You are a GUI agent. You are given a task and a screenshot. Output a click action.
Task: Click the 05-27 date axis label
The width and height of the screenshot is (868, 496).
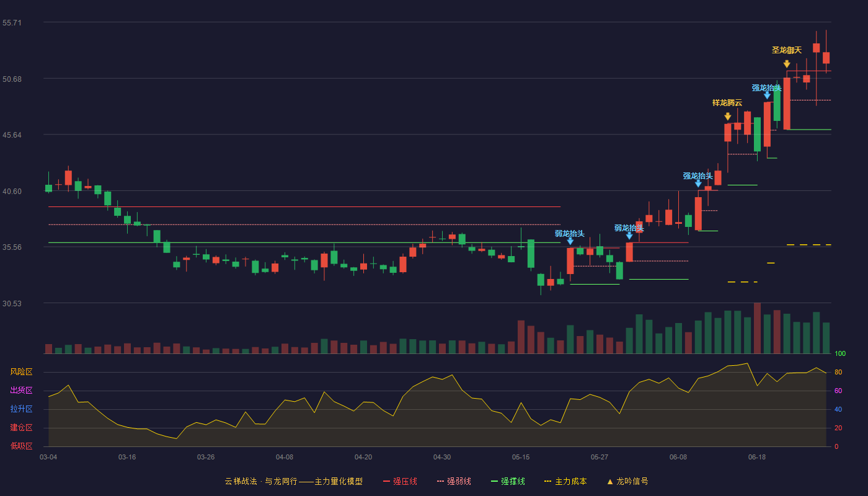point(600,457)
